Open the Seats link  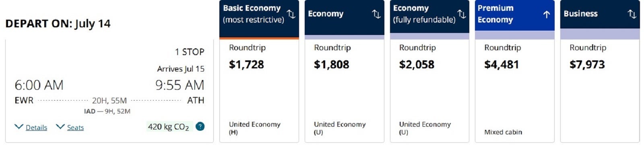(x=75, y=127)
